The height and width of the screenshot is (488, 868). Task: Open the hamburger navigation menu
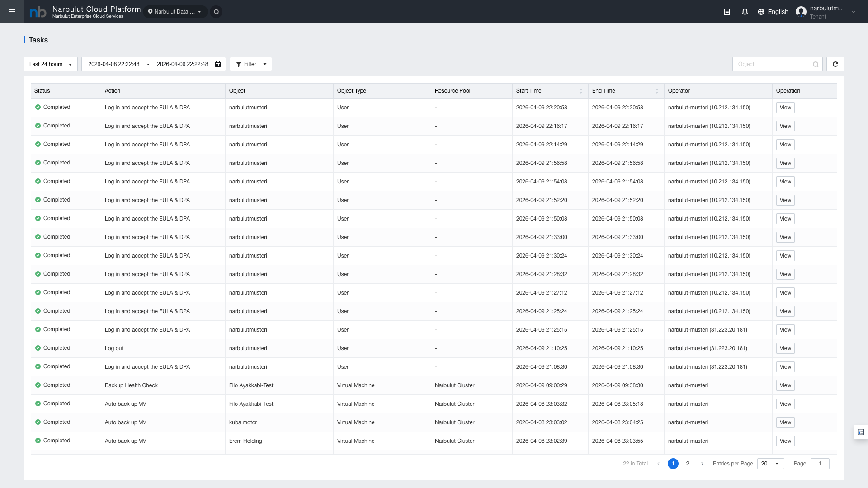tap(12, 12)
